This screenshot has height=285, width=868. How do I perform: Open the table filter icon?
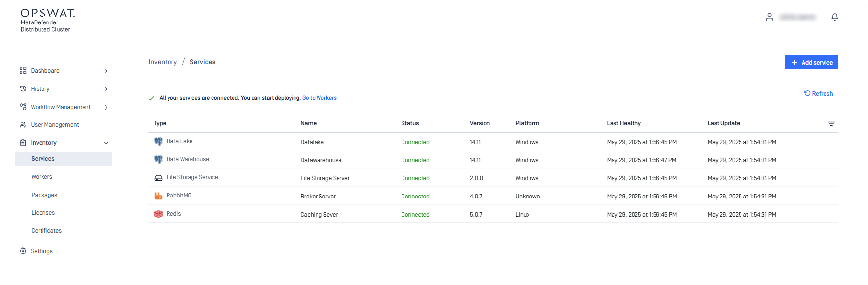pyautogui.click(x=831, y=124)
